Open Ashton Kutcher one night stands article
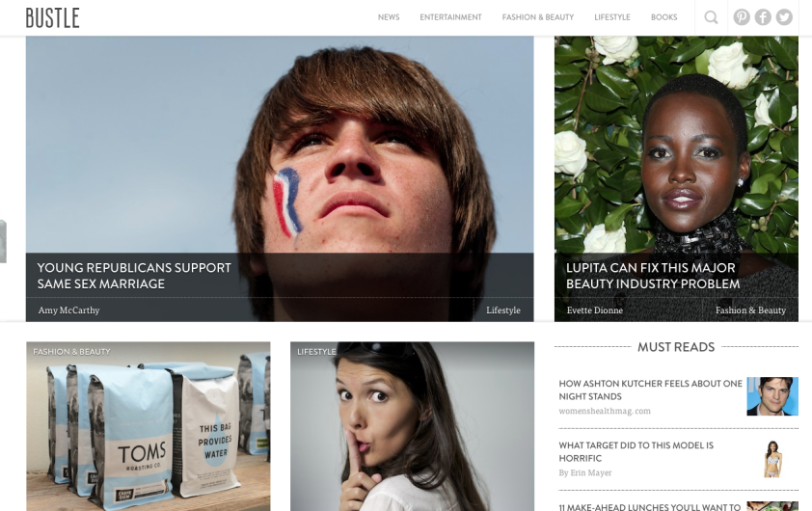 [650, 390]
